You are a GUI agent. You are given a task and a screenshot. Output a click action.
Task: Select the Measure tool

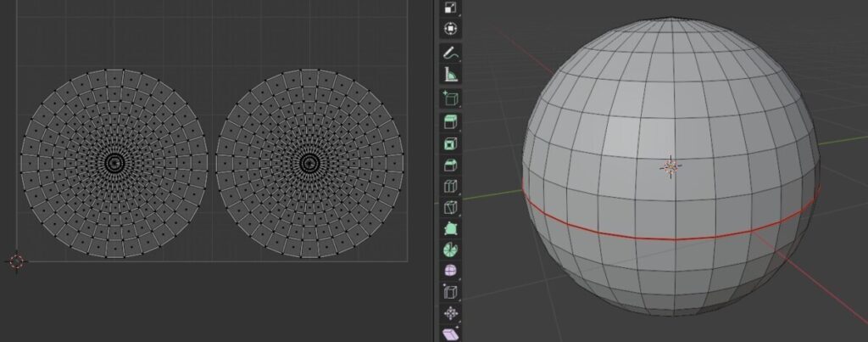451,74
